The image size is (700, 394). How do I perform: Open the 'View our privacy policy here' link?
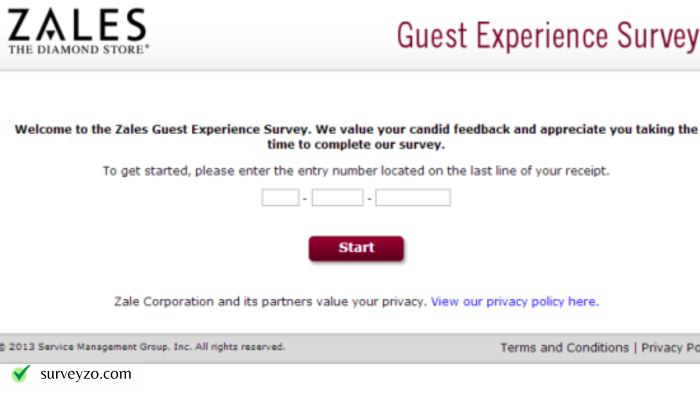click(x=515, y=302)
